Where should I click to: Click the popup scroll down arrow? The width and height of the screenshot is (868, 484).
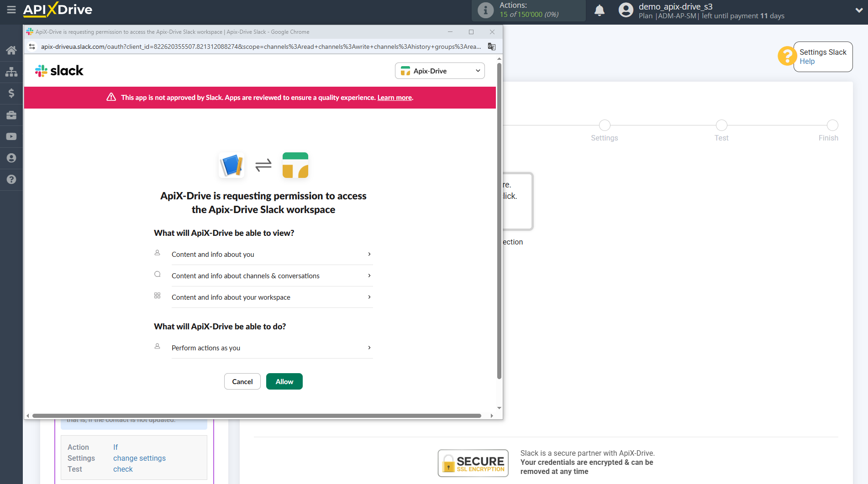499,408
